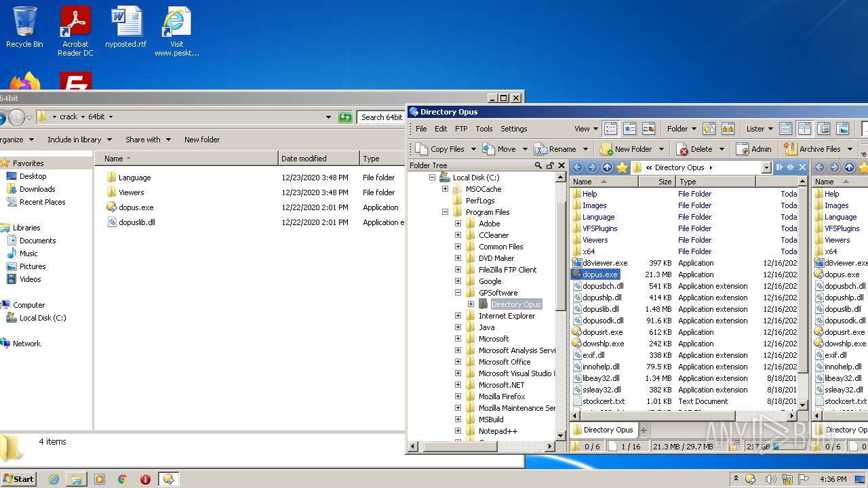
Task: Open Admin mode in Directory Opus
Action: [x=754, y=148]
